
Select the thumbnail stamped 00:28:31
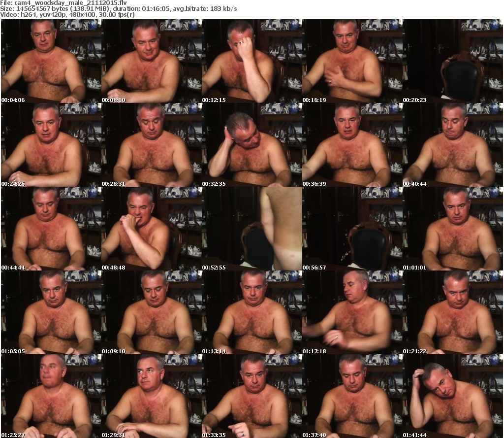[x=152, y=145]
